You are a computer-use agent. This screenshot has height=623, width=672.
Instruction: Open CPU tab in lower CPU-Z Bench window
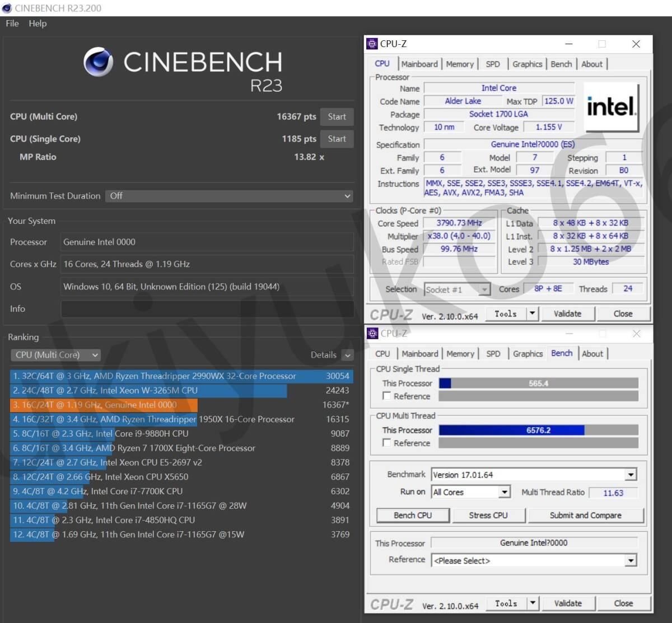click(x=382, y=354)
